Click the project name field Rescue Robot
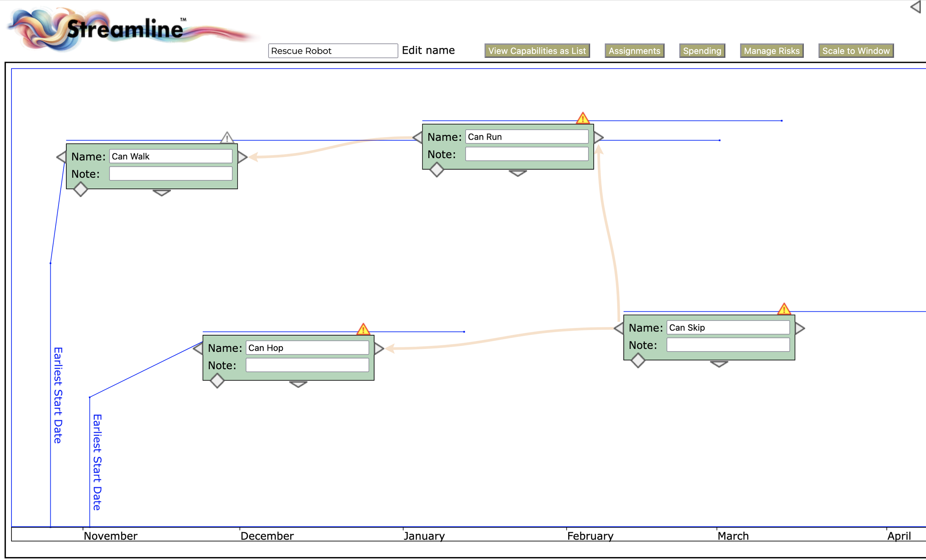This screenshot has height=560, width=926. (x=333, y=51)
